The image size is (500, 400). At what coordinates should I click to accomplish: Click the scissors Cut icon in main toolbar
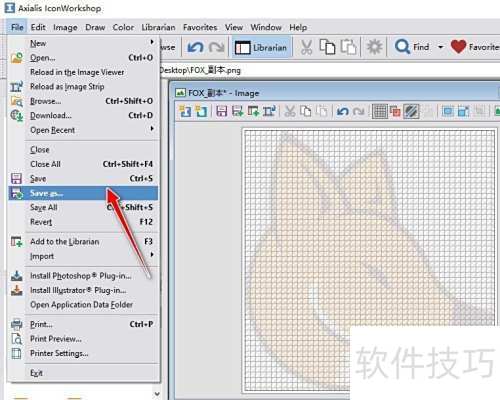[x=306, y=47]
